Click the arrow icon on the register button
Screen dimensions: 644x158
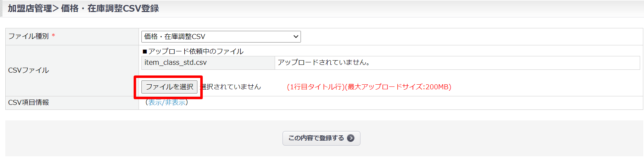(x=351, y=138)
